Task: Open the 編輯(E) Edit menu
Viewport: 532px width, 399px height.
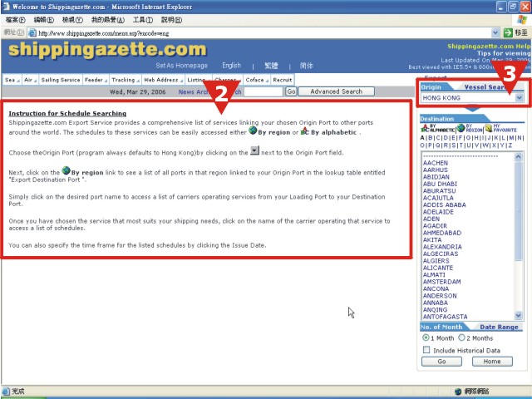Action: point(44,20)
